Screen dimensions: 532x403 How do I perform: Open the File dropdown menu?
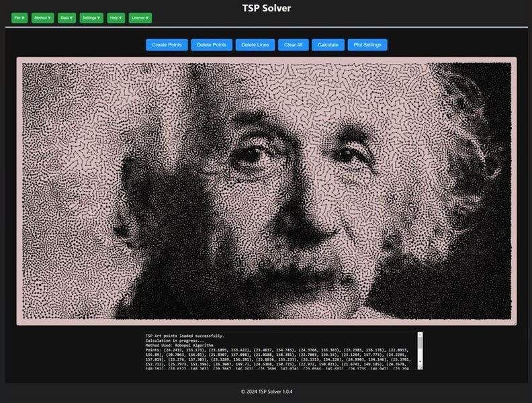pyautogui.click(x=19, y=18)
